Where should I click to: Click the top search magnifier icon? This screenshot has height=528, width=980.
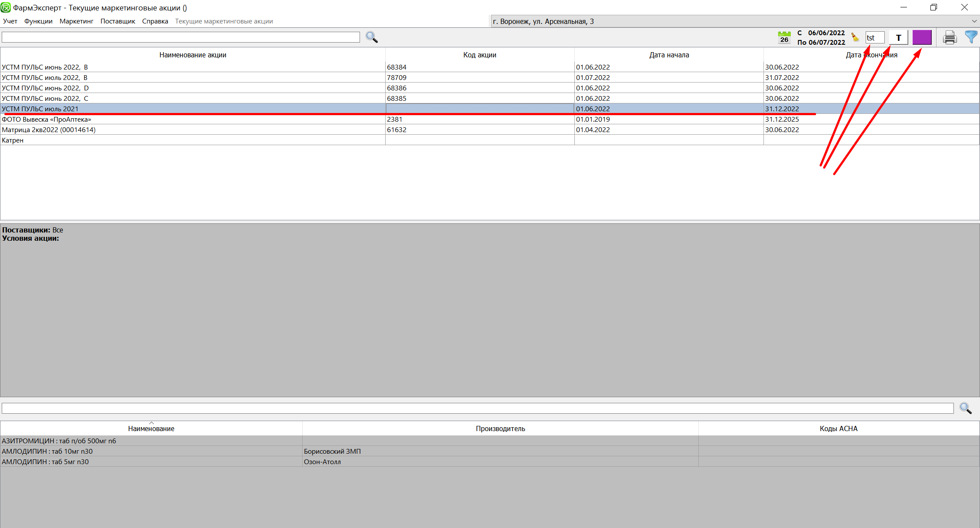coord(372,37)
